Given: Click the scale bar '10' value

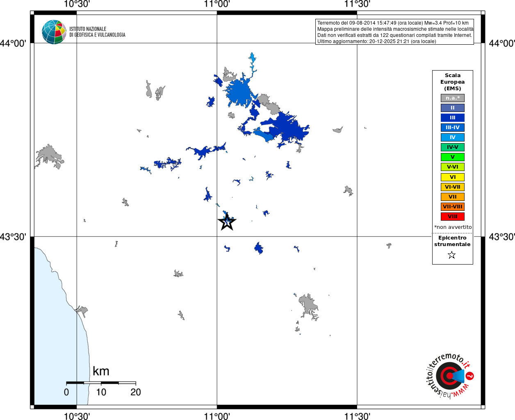Looking at the screenshot, I should click(x=101, y=392).
